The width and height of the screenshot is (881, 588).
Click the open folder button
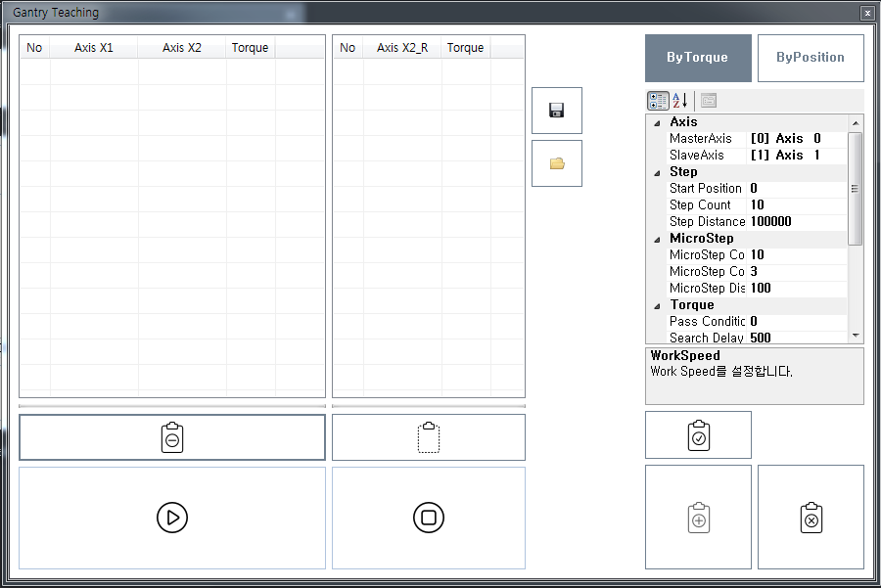click(x=557, y=163)
